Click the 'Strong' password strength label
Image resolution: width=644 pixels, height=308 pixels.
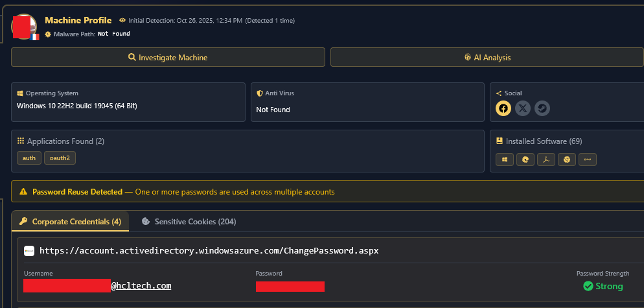point(609,286)
